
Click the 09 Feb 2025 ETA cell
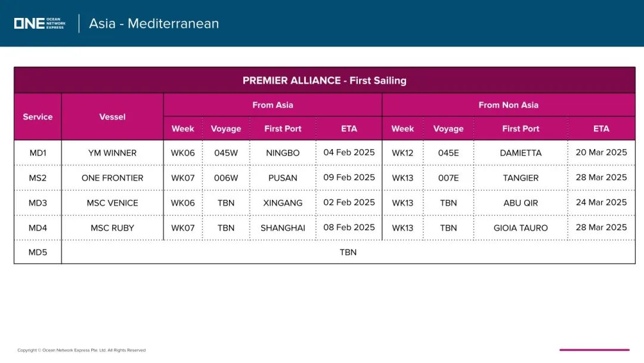pos(349,177)
